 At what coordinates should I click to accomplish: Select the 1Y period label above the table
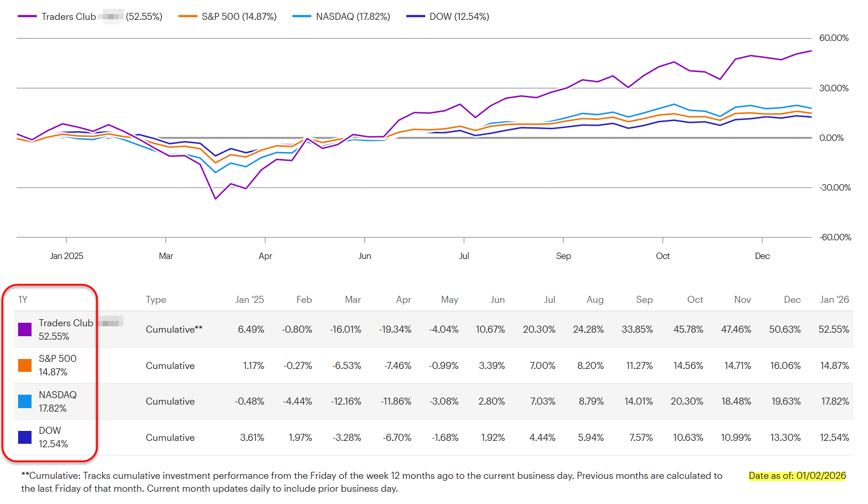coord(23,299)
